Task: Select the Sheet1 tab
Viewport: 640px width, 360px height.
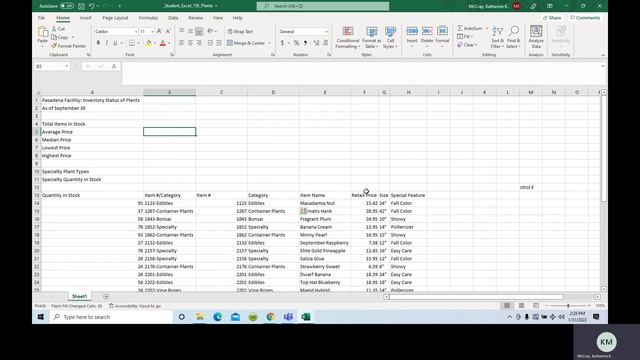Action: click(79, 296)
